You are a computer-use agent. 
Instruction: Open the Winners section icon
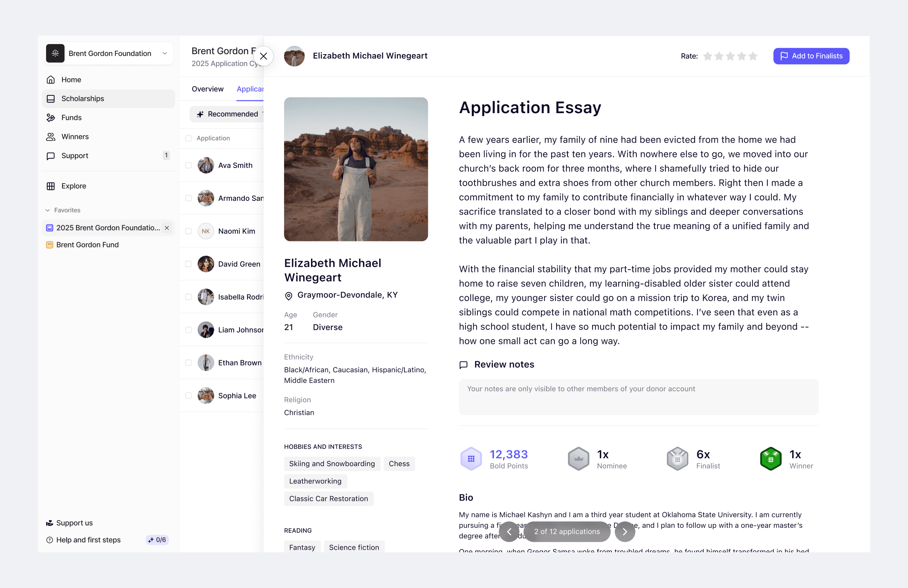point(51,137)
